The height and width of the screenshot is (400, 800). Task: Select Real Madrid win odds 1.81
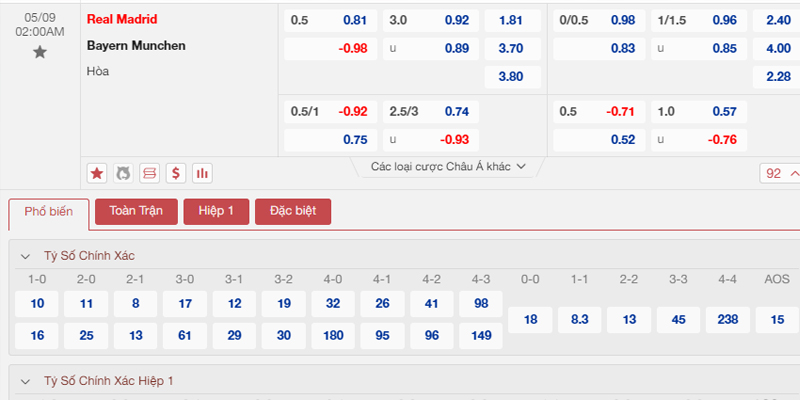pos(512,21)
